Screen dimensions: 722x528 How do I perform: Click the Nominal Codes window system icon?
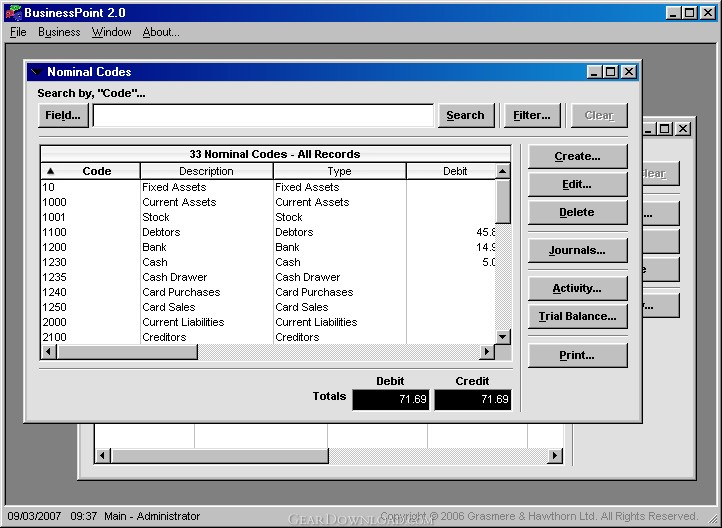tap(36, 72)
